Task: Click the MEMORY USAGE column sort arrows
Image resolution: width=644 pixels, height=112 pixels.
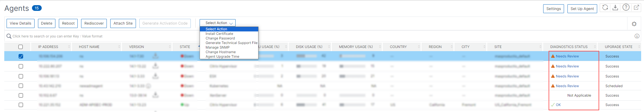Action: 380,47
